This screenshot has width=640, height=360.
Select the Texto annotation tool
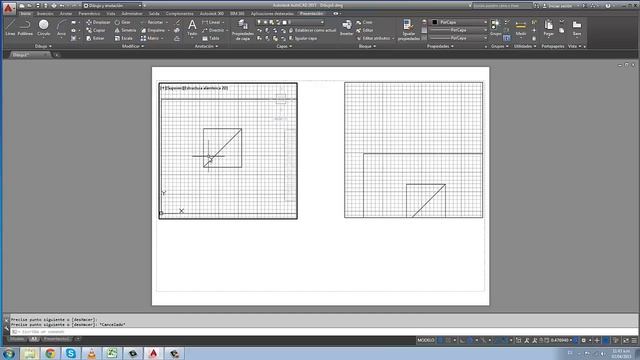click(x=192, y=27)
